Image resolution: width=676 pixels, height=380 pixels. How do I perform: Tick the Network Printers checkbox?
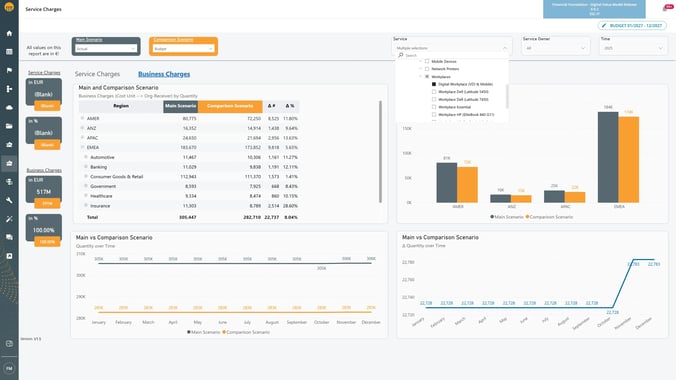point(427,69)
